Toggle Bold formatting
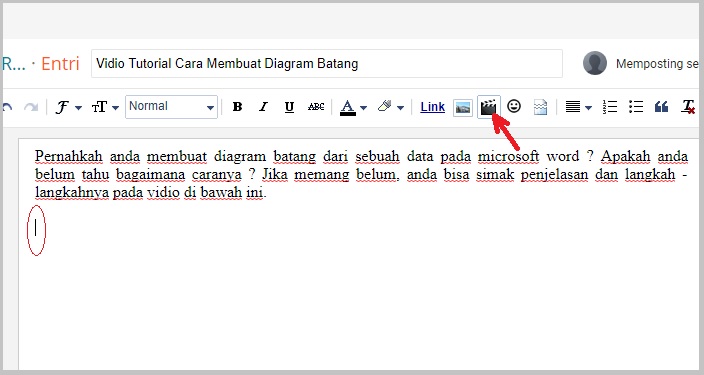Image resolution: width=704 pixels, height=375 pixels. coord(237,107)
